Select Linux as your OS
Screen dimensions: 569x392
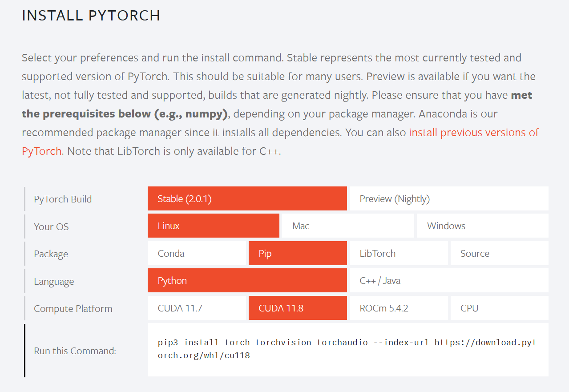(x=214, y=226)
